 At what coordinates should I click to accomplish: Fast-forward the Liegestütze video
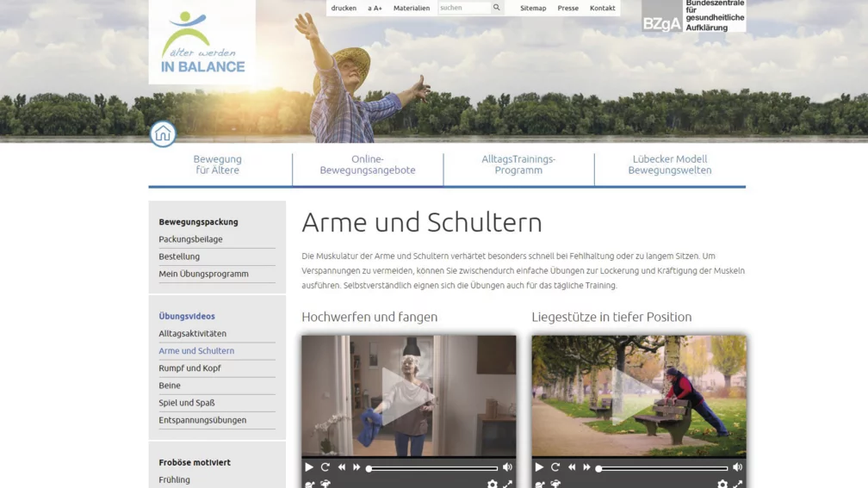(x=586, y=467)
